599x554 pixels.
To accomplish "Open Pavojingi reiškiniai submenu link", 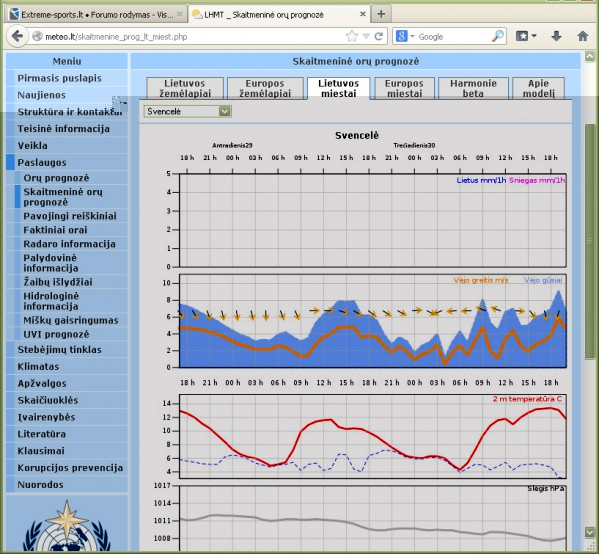I will click(71, 216).
